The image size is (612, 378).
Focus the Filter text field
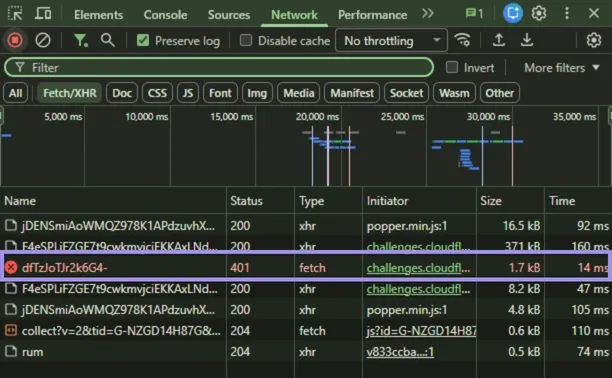pos(219,68)
